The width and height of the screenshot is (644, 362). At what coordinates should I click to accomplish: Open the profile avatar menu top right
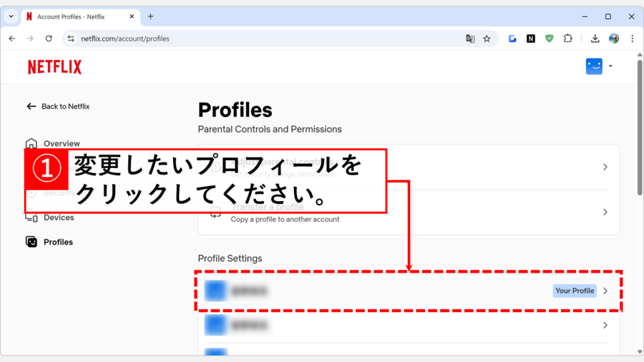[599, 66]
